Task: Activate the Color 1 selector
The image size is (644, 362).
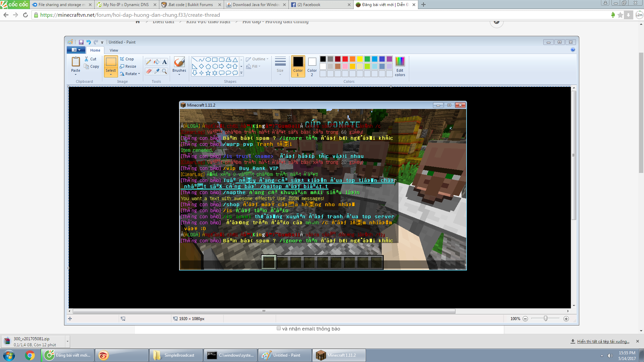Action: click(x=298, y=66)
